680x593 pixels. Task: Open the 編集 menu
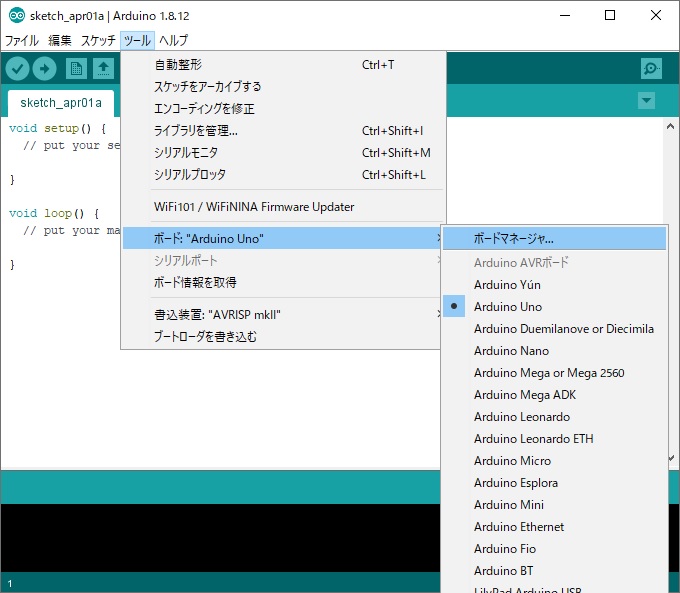pos(59,40)
